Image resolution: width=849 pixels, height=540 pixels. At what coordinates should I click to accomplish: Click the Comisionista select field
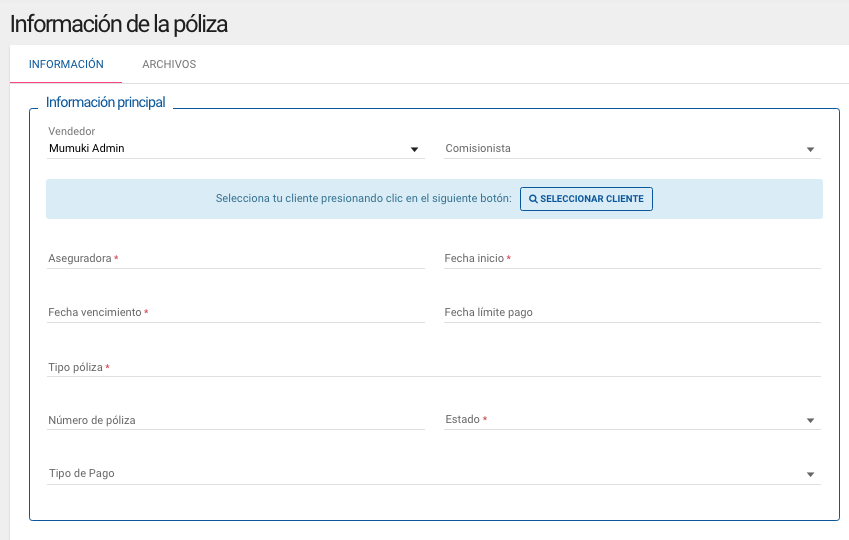click(x=632, y=148)
